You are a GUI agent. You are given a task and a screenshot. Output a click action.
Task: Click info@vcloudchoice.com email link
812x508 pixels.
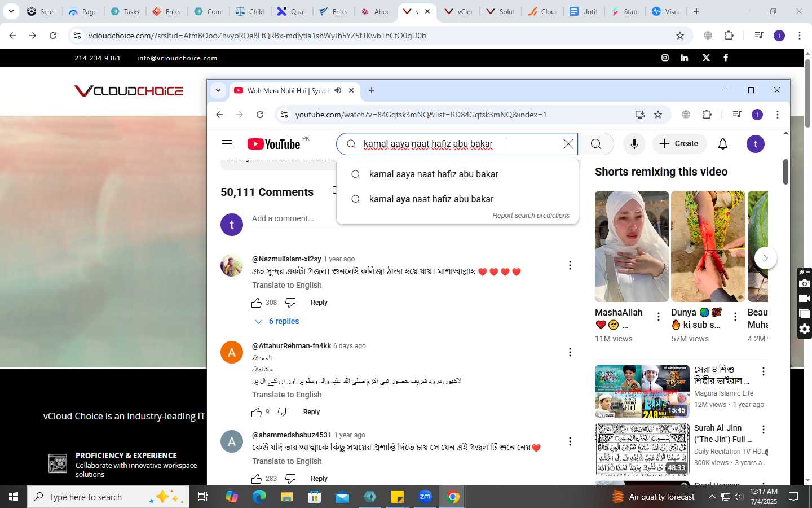point(177,58)
